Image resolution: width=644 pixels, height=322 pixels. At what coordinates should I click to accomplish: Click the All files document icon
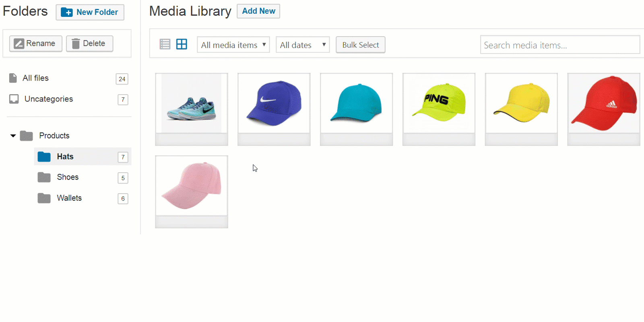[13, 78]
